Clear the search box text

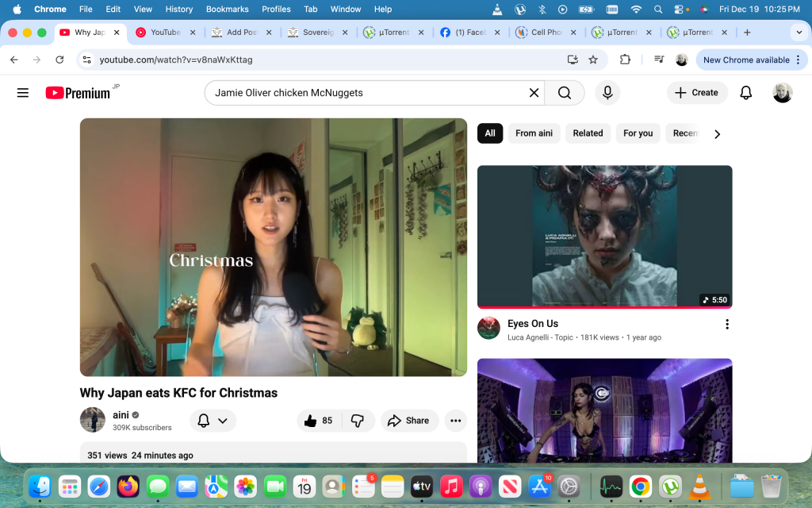pos(534,93)
